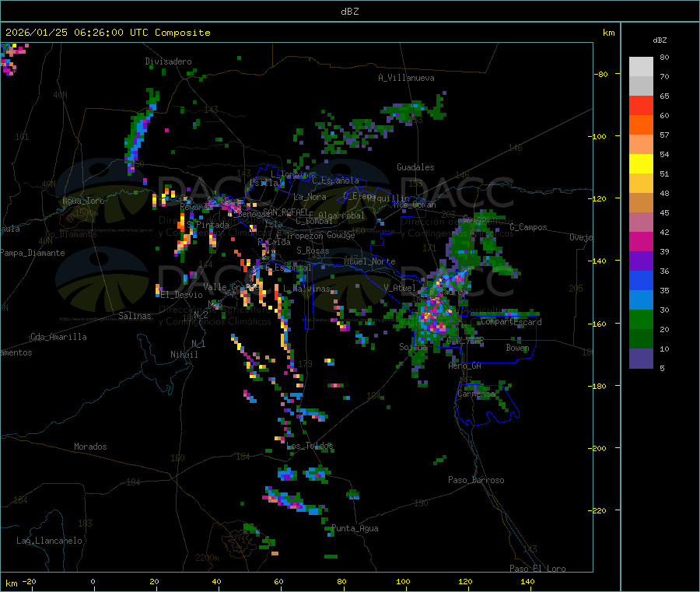
Task: Click the '-160' tick on the vertical axis
Action: click(597, 324)
